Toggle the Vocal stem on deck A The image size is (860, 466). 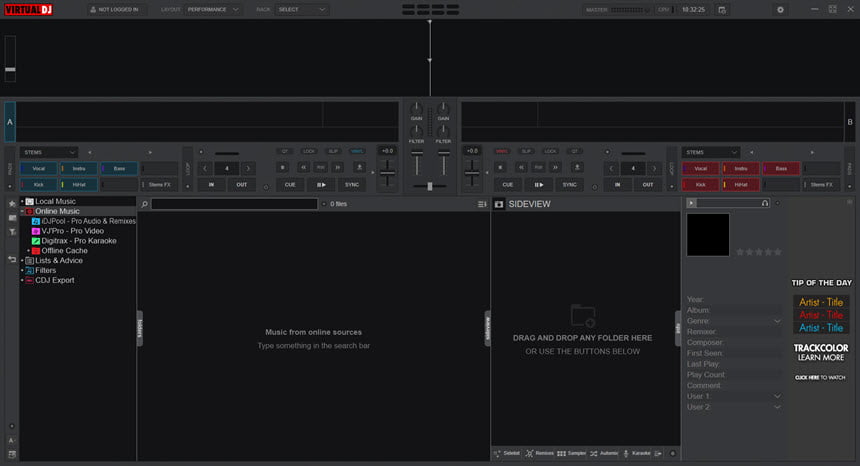pyautogui.click(x=38, y=168)
